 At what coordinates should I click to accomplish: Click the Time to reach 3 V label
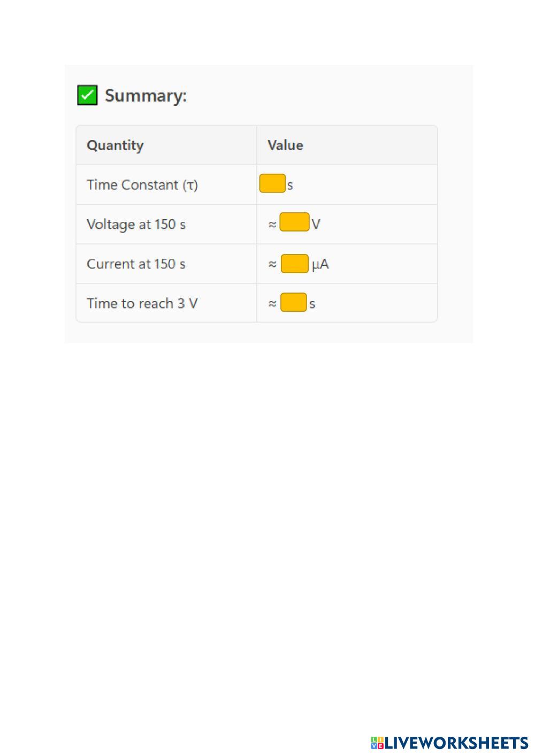[x=142, y=304]
